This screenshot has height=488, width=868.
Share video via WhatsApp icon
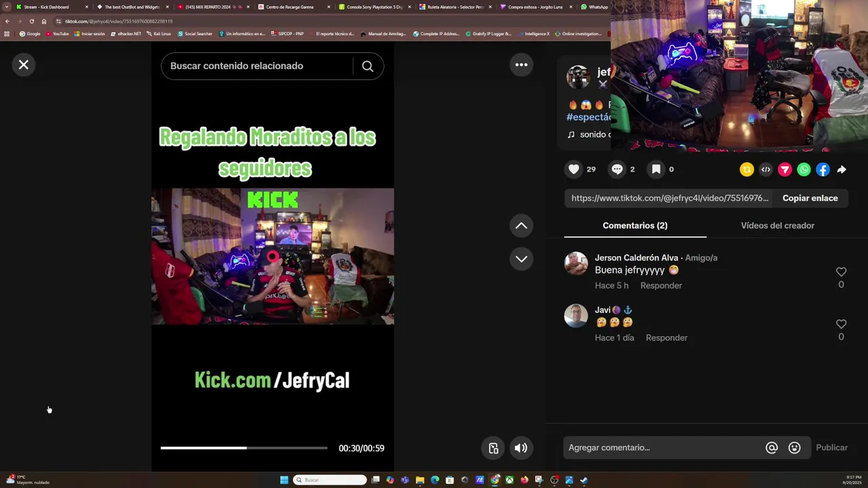[x=804, y=169]
